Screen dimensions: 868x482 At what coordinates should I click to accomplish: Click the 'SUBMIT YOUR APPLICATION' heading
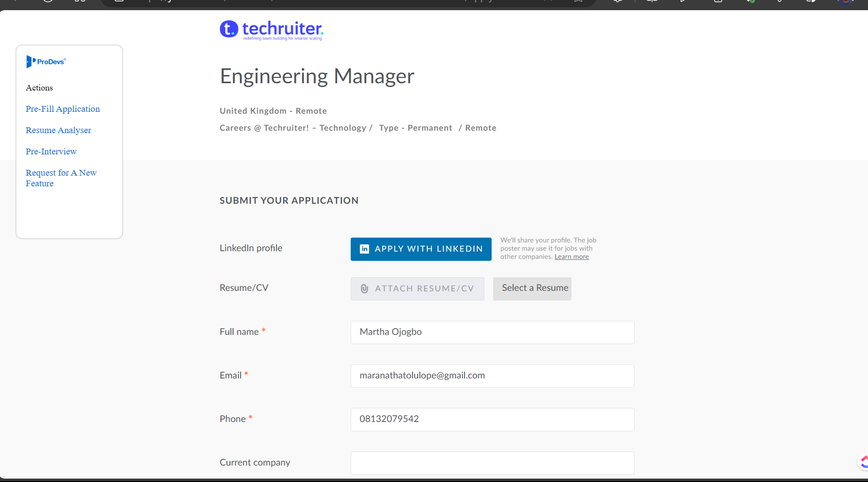(x=289, y=200)
